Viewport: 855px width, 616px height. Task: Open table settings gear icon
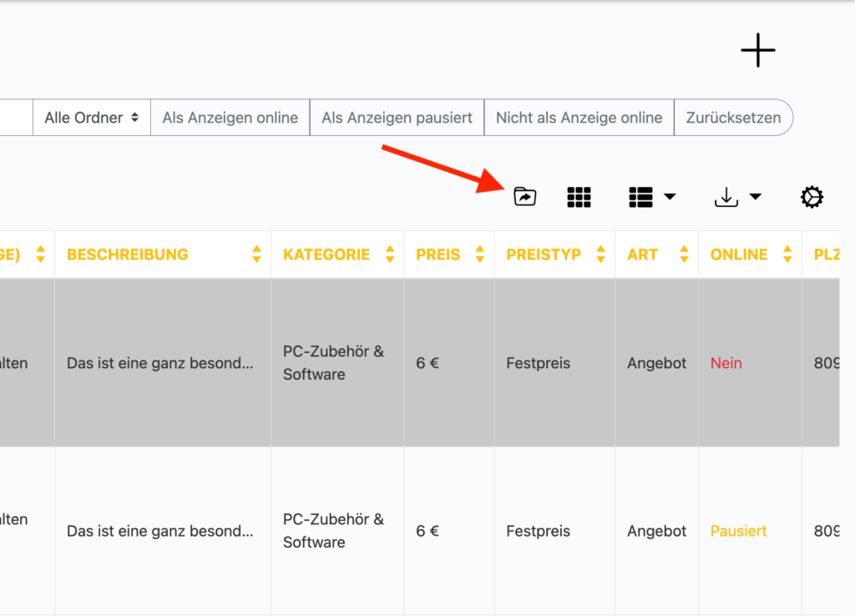[812, 197]
